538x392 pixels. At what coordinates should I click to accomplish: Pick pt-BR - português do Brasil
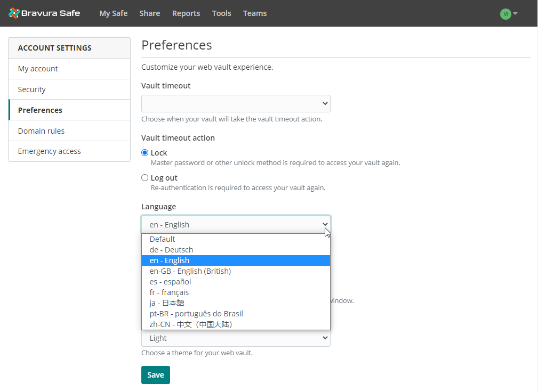coord(196,314)
